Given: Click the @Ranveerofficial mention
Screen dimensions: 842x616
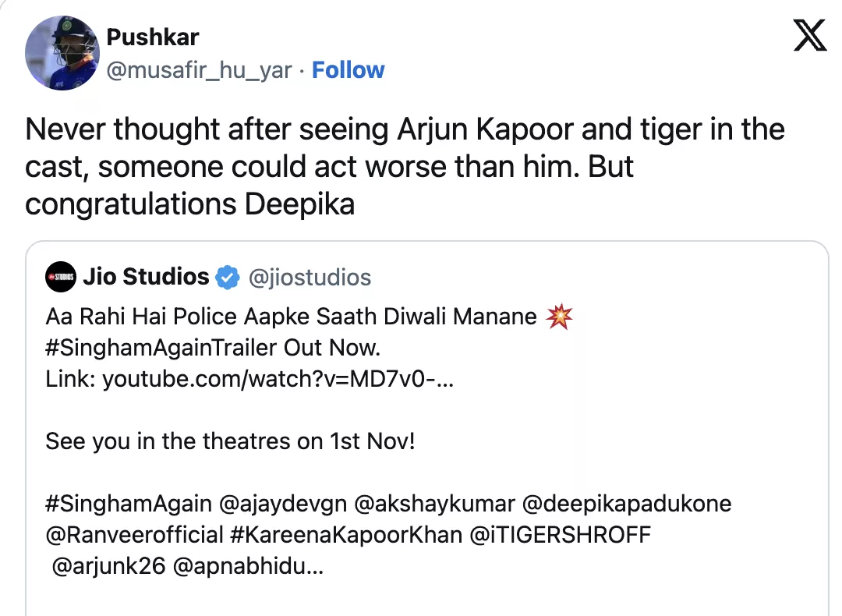Looking at the screenshot, I should pyautogui.click(x=134, y=535).
